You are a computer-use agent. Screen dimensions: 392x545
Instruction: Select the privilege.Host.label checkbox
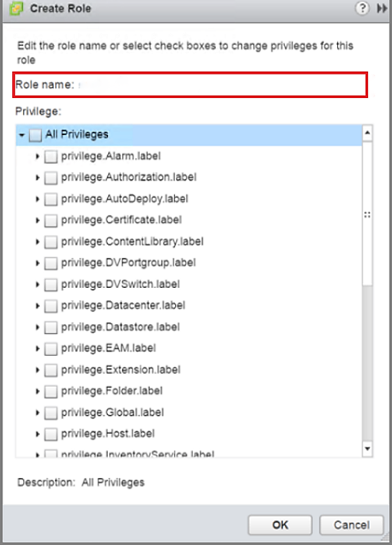pyautogui.click(x=51, y=435)
